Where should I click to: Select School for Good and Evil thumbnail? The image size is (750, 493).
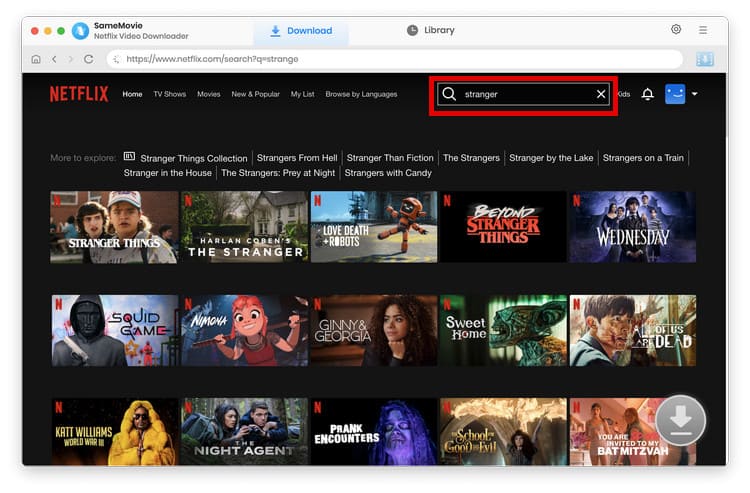[503, 432]
